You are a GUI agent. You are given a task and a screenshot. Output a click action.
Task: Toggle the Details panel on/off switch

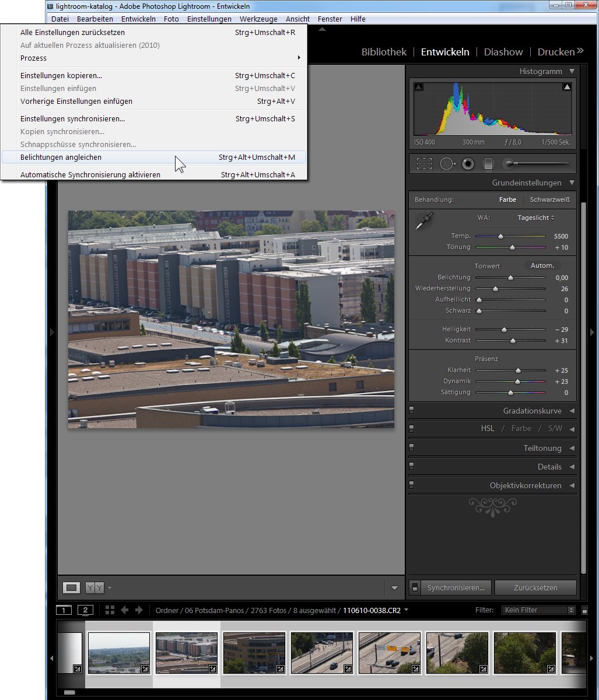412,467
